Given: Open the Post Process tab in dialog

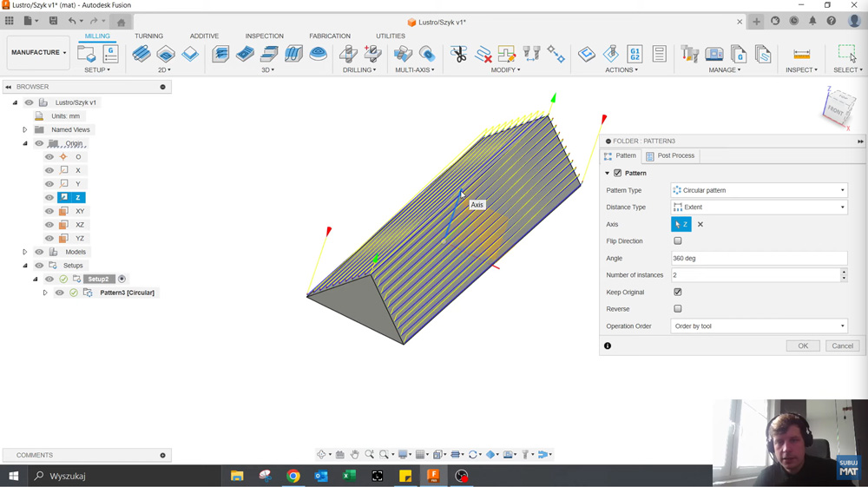Looking at the screenshot, I should [x=670, y=155].
